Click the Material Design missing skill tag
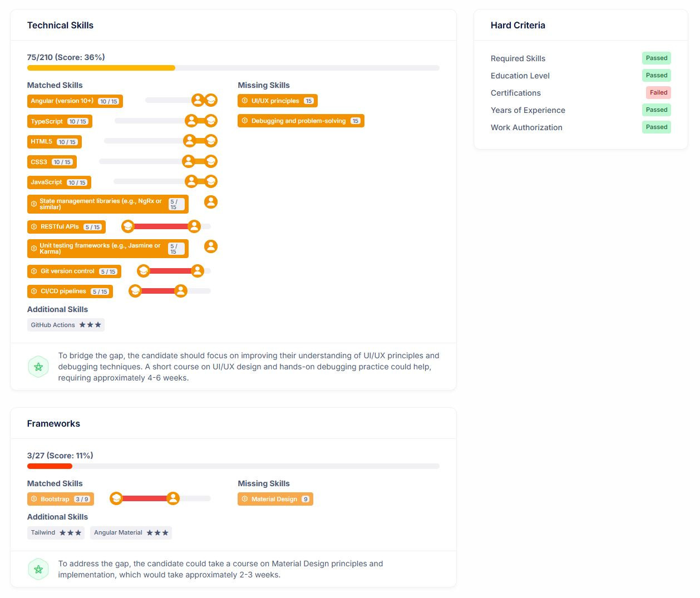 [275, 499]
